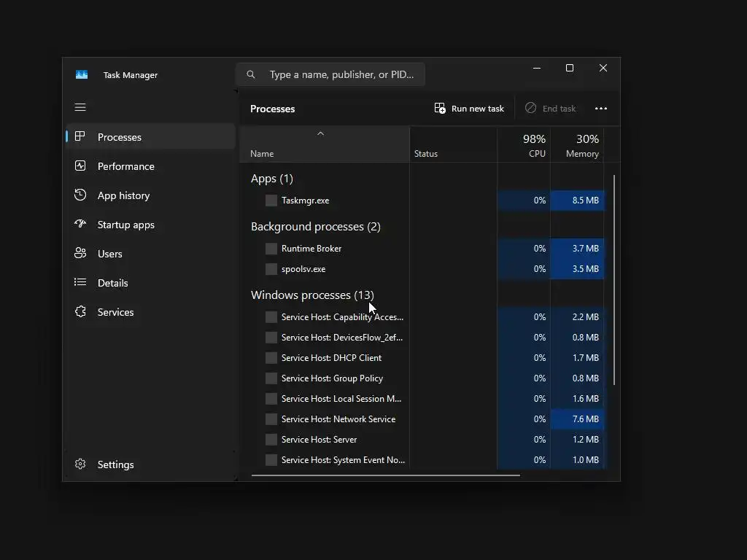Click icon beside Service Host: Group Policy

coord(271,378)
